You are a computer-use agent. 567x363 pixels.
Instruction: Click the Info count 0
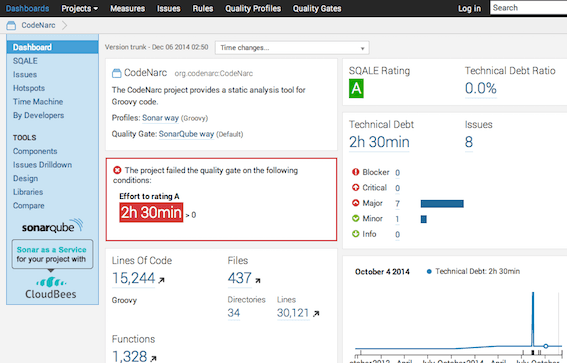(x=397, y=235)
